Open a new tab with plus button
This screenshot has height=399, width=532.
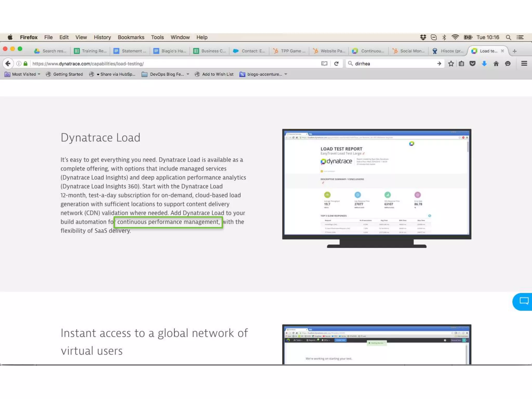pyautogui.click(x=515, y=51)
